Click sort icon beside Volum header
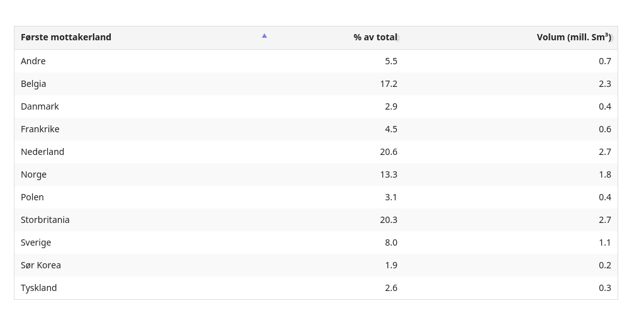 click(613, 38)
